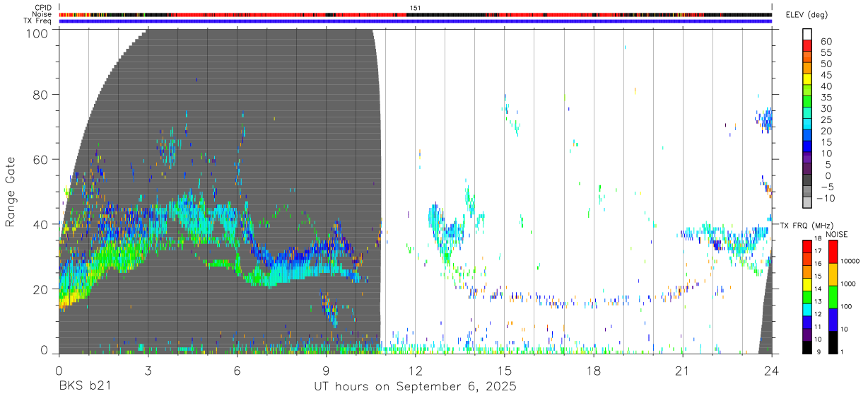Click the x-axis tick label 3
This screenshot has height=401, width=868.
(148, 370)
